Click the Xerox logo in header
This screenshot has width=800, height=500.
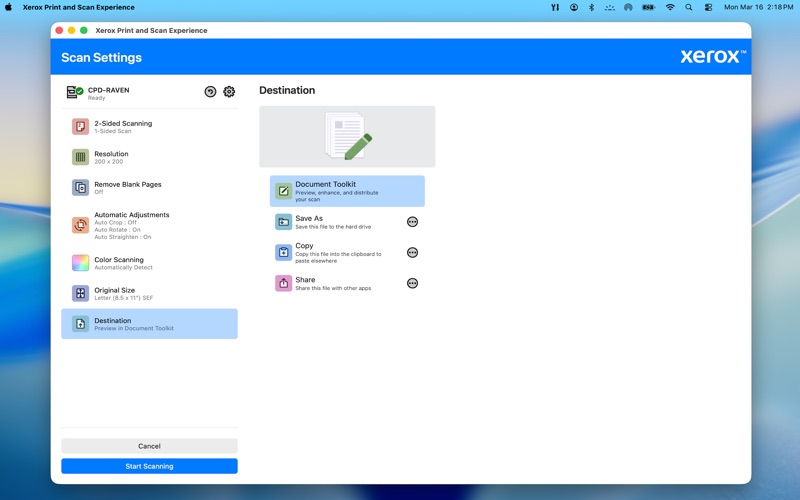(x=713, y=56)
